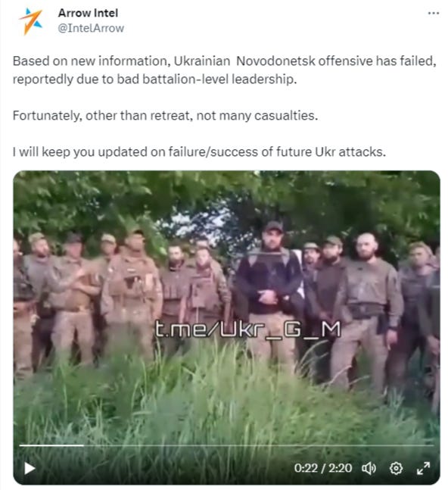Click the Arrow Intel display name
The image size is (448, 490).
[x=88, y=13]
